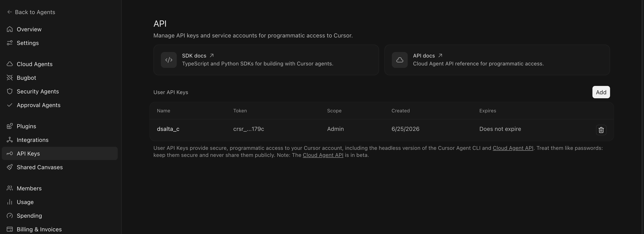Click the Created column header
The height and width of the screenshot is (234, 644).
[400, 111]
